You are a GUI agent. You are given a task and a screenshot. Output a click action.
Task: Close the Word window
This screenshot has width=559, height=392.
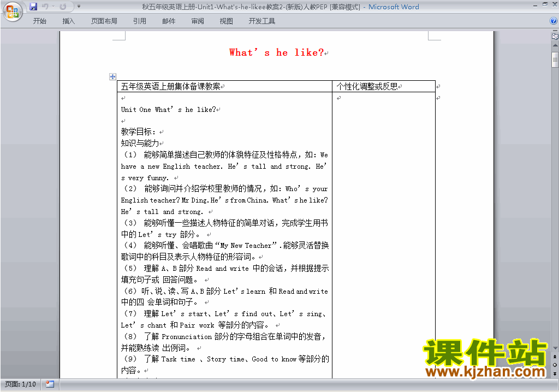tap(554, 5)
